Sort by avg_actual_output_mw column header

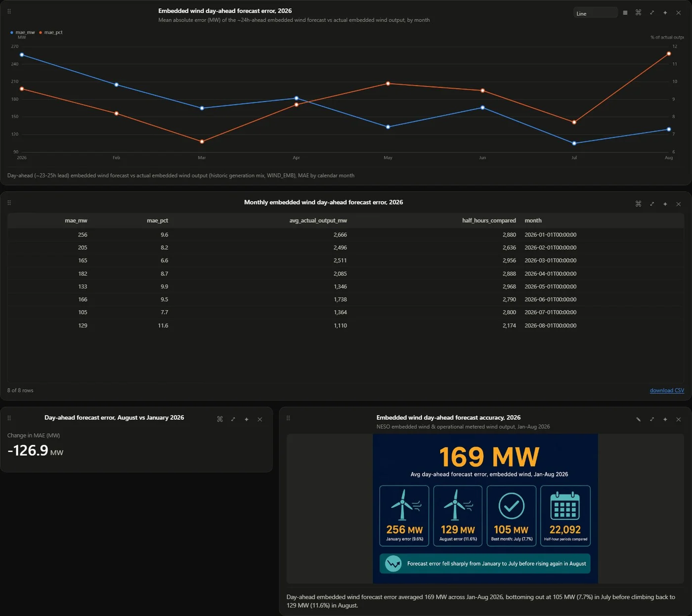coord(318,221)
